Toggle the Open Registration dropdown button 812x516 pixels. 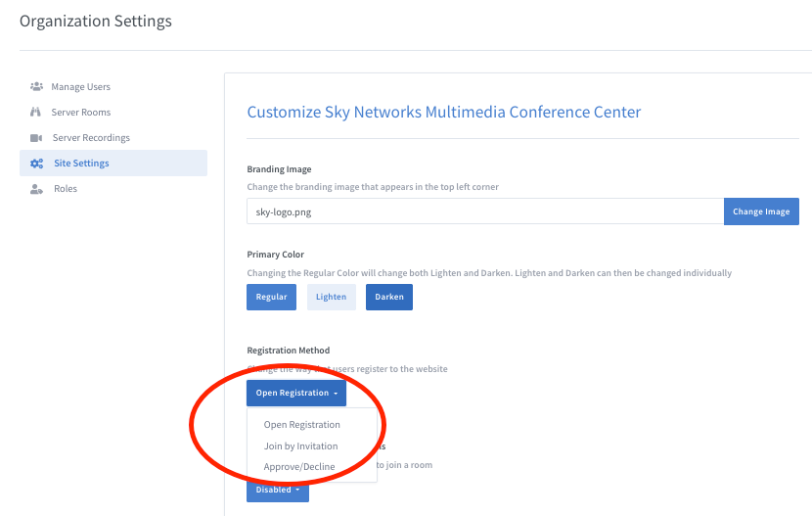296,393
